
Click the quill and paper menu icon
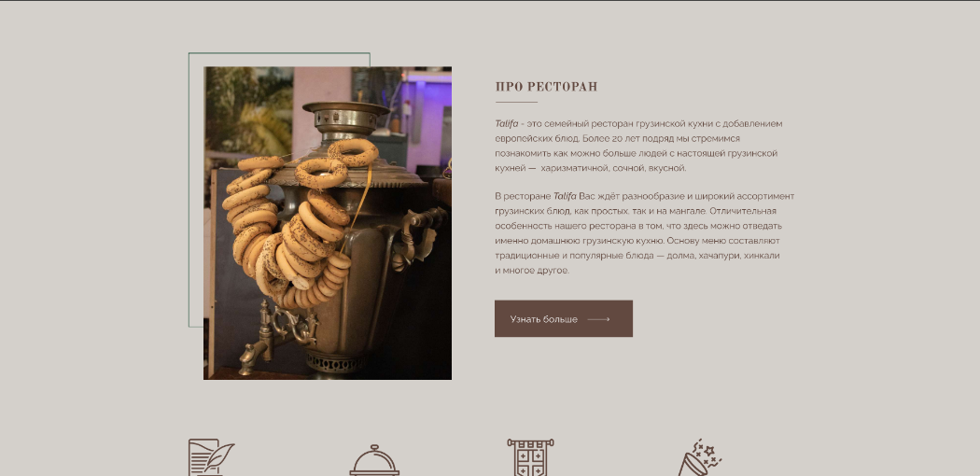pyautogui.click(x=211, y=457)
